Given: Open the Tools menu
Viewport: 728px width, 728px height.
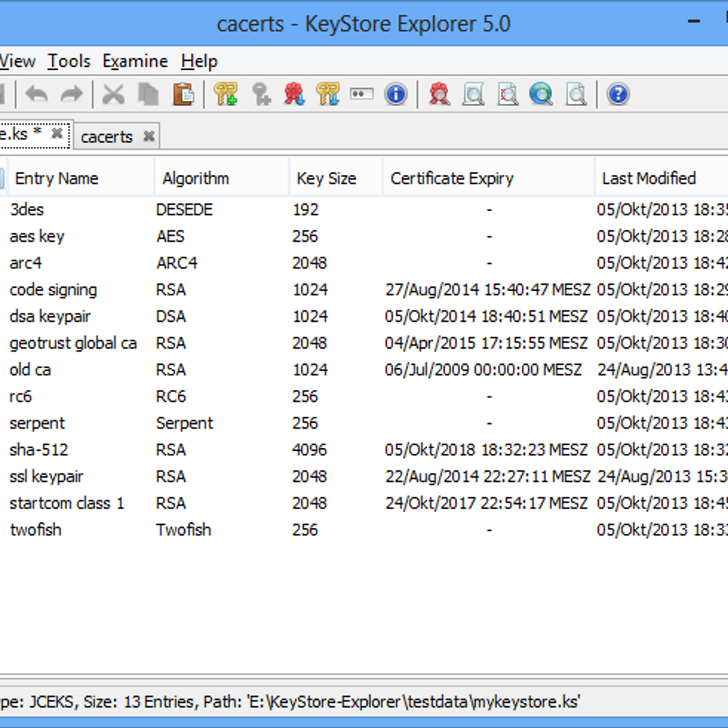Looking at the screenshot, I should pyautogui.click(x=70, y=61).
